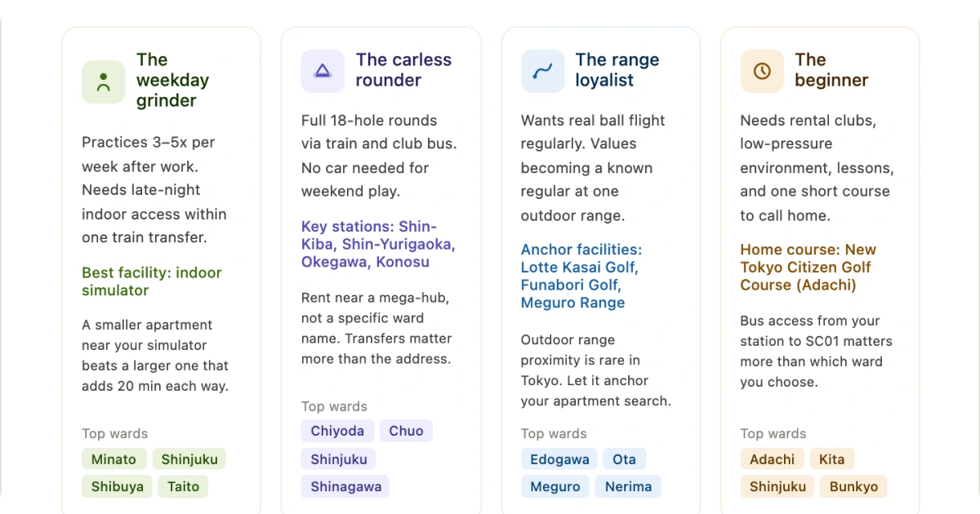
Task: Click the weekday grinder person icon
Action: [x=103, y=81]
